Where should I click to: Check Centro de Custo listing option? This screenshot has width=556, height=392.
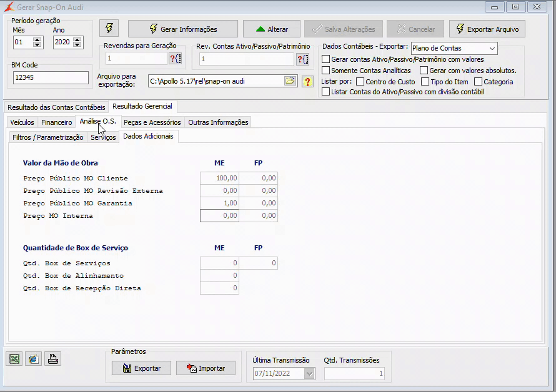360,82
